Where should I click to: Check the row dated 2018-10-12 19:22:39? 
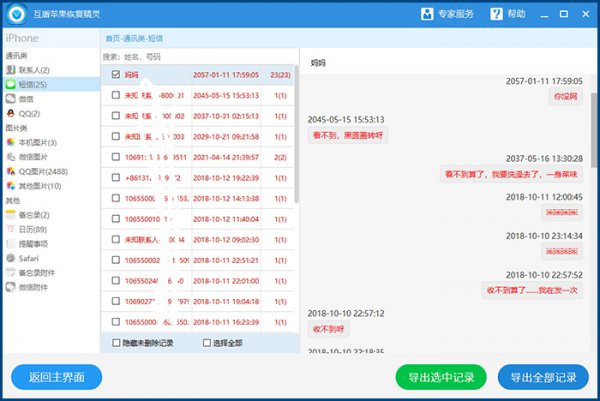click(x=116, y=178)
